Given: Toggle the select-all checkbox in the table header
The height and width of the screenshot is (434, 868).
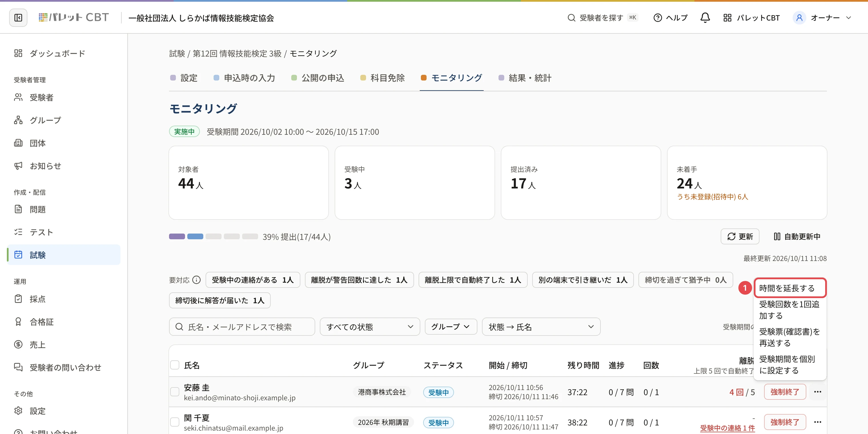Looking at the screenshot, I should click(174, 365).
